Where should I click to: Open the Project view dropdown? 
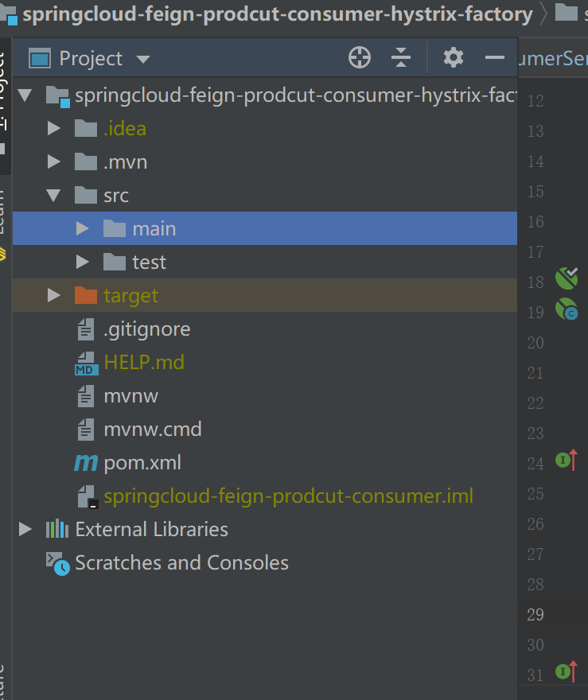(143, 60)
